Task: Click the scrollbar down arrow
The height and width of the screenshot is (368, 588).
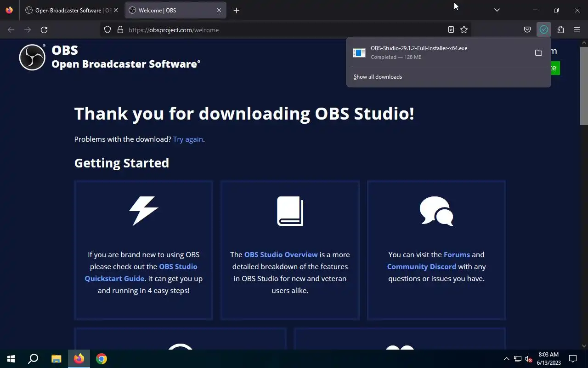Action: click(x=584, y=345)
